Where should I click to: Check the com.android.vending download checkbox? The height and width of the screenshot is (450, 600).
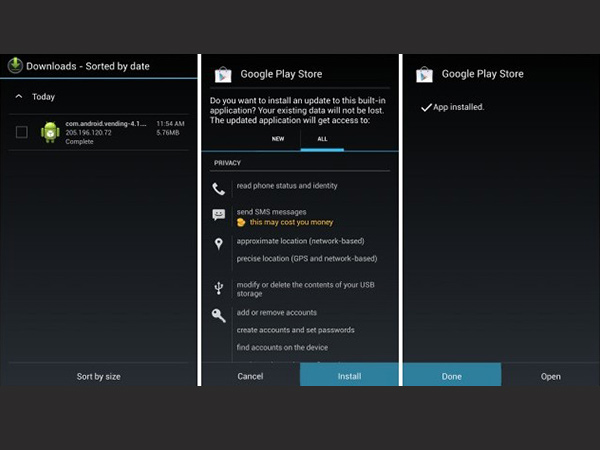[22, 132]
